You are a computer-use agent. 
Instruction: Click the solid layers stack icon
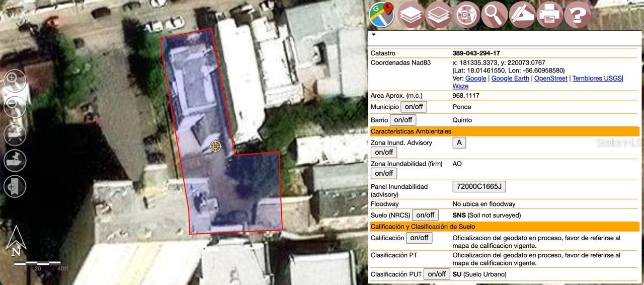[411, 15]
